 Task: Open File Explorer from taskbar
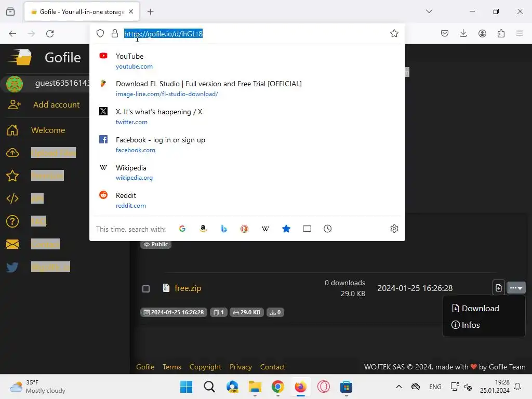tap(255, 387)
